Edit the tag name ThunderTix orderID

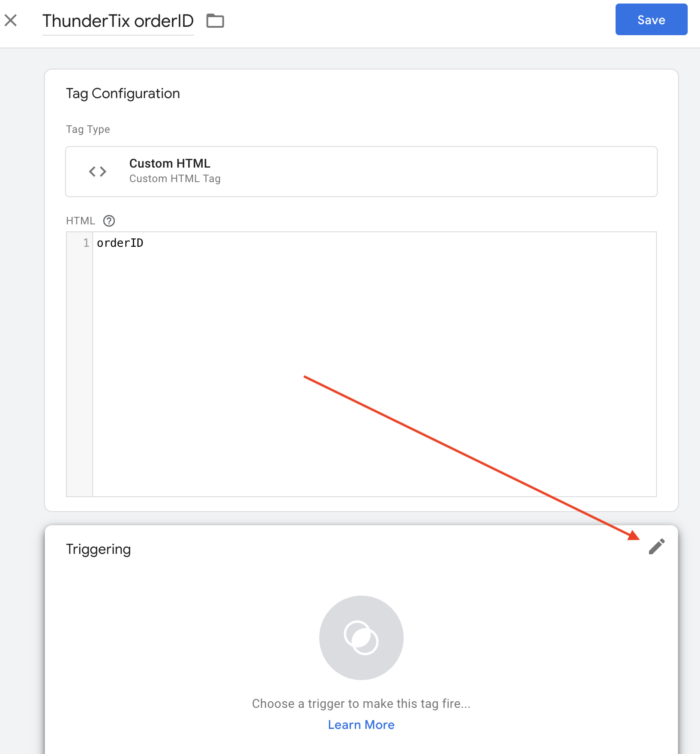118,21
